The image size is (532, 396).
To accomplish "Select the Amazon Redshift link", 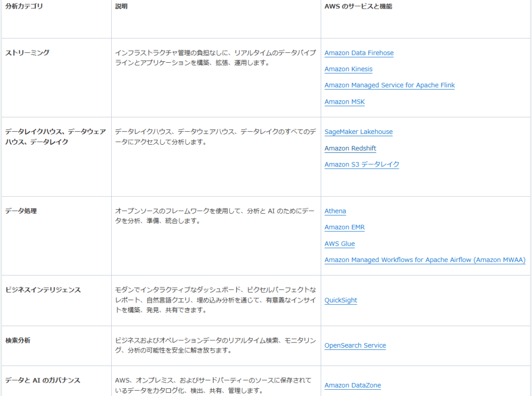I will [x=350, y=148].
